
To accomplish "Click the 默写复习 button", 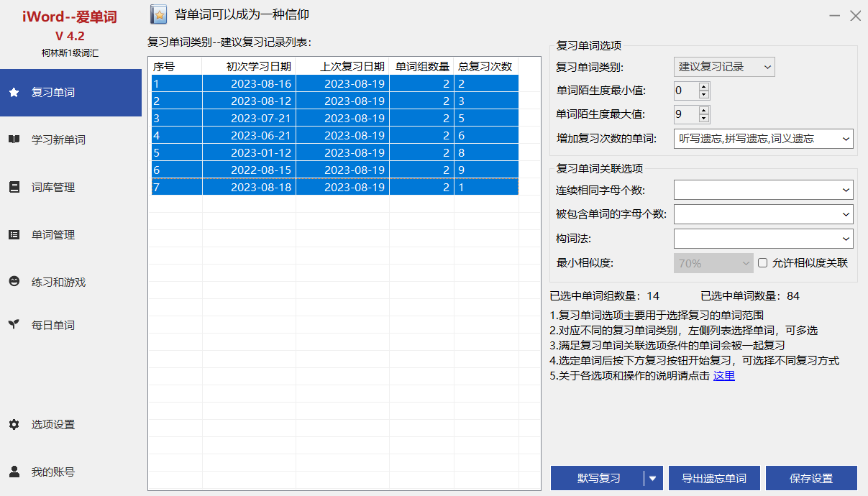I will click(x=598, y=479).
